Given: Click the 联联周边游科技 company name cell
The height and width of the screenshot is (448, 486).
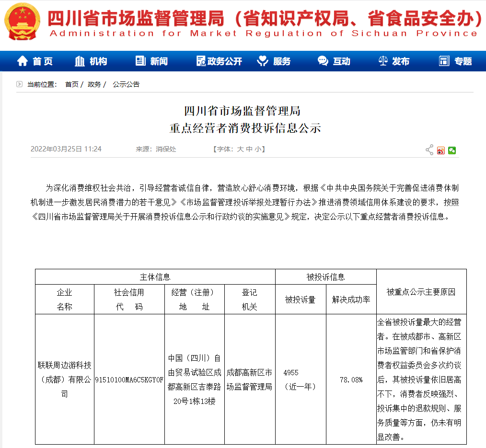Looking at the screenshot, I should (x=64, y=379).
